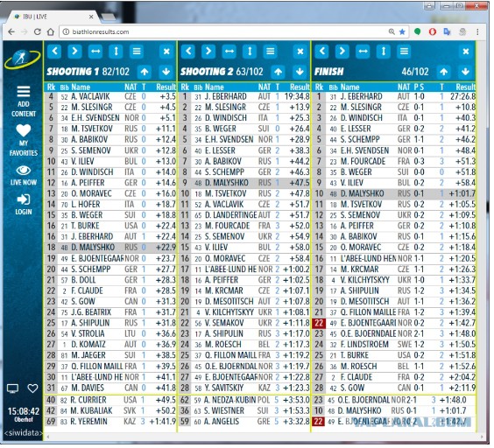Click NAT column header in Shooting 2 panel
This screenshot has width=494, height=448.
pos(265,87)
